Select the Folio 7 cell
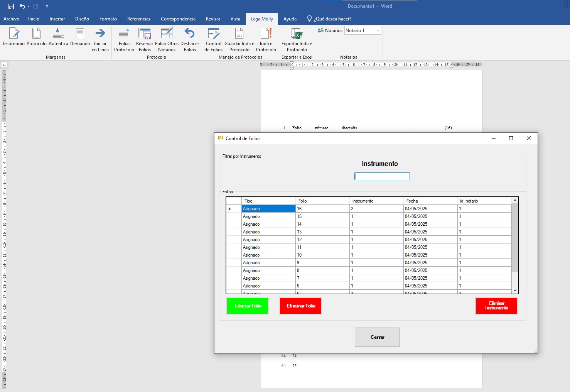Viewport: 570px width, 392px height. pos(322,278)
